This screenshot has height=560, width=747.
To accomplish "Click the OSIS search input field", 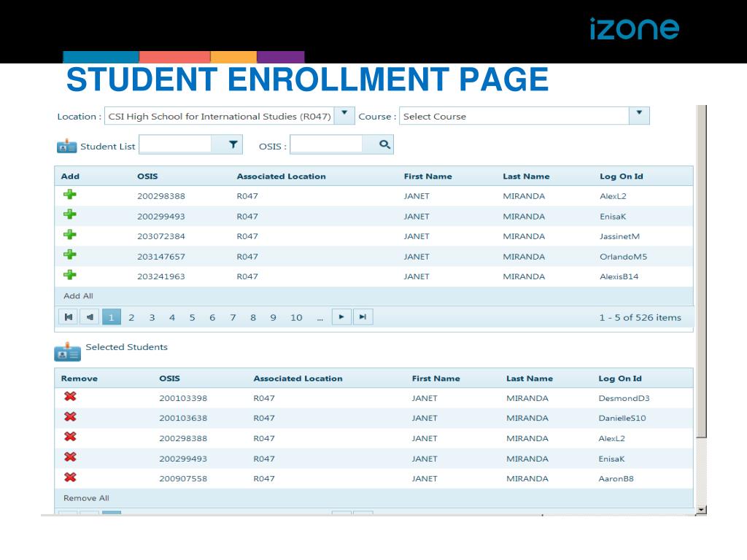I will click(x=326, y=144).
